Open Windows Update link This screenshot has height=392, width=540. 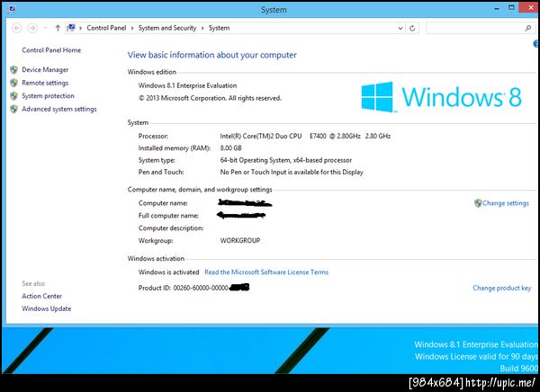click(x=47, y=308)
